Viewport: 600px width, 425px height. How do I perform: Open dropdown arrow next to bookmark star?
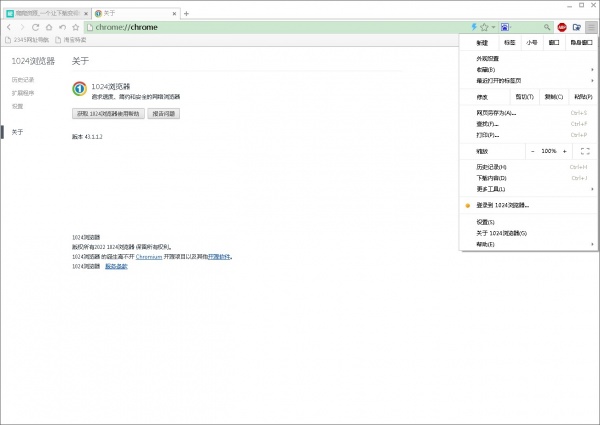[x=493, y=27]
